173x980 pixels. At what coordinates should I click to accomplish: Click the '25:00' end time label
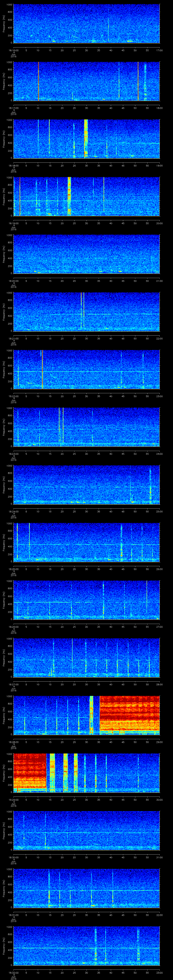coord(159,511)
